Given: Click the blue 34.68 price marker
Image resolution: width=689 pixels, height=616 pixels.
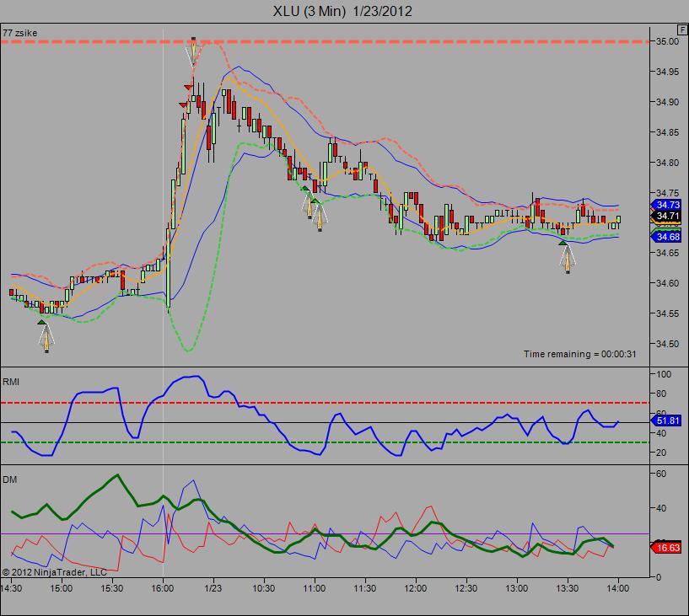Looking at the screenshot, I should [x=666, y=237].
